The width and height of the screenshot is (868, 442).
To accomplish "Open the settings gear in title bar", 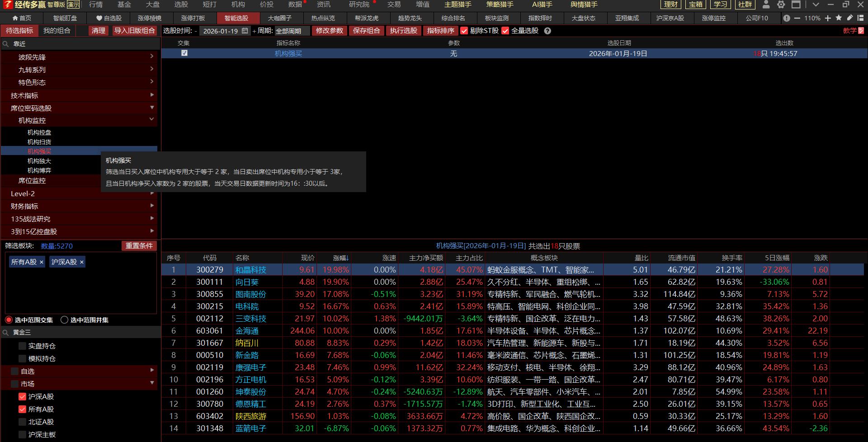I will coord(781,5).
